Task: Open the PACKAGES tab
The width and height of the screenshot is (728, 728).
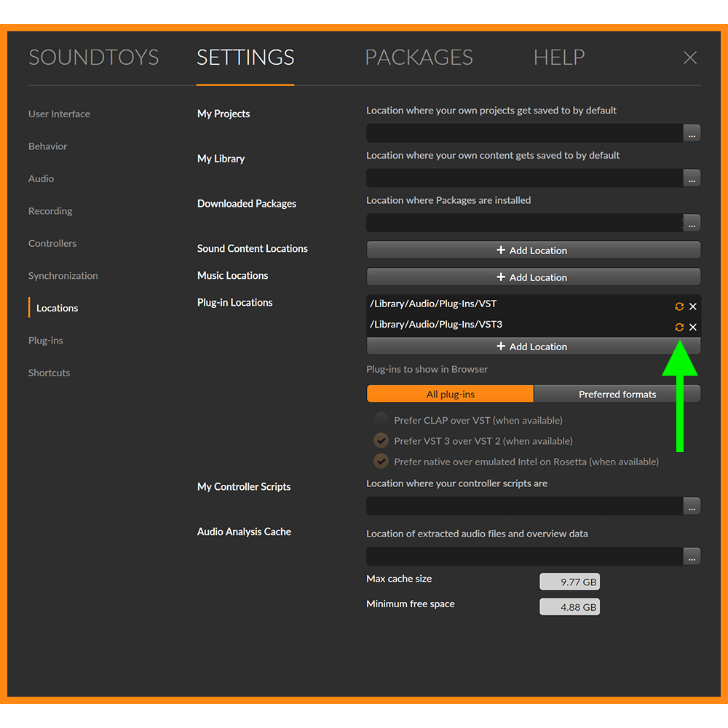Action: (419, 58)
